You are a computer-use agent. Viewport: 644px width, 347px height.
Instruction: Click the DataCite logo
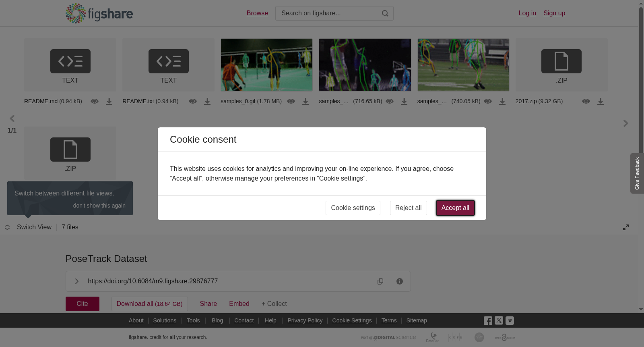pyautogui.click(x=433, y=337)
